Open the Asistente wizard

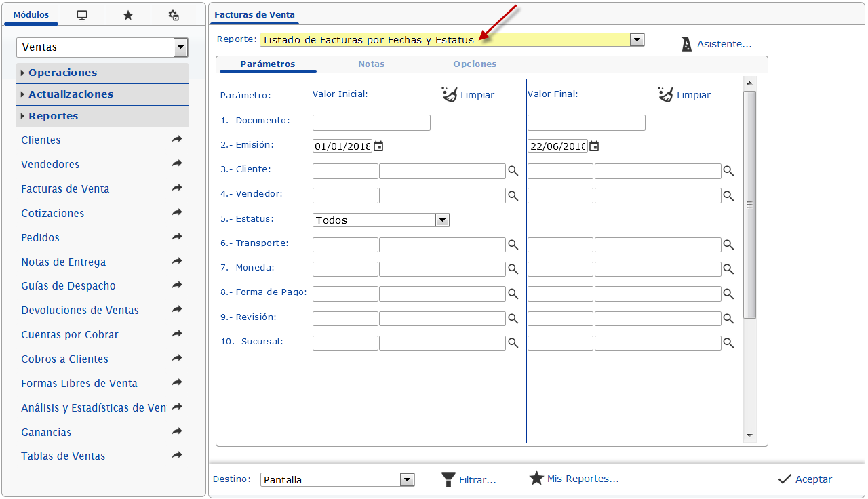point(717,45)
